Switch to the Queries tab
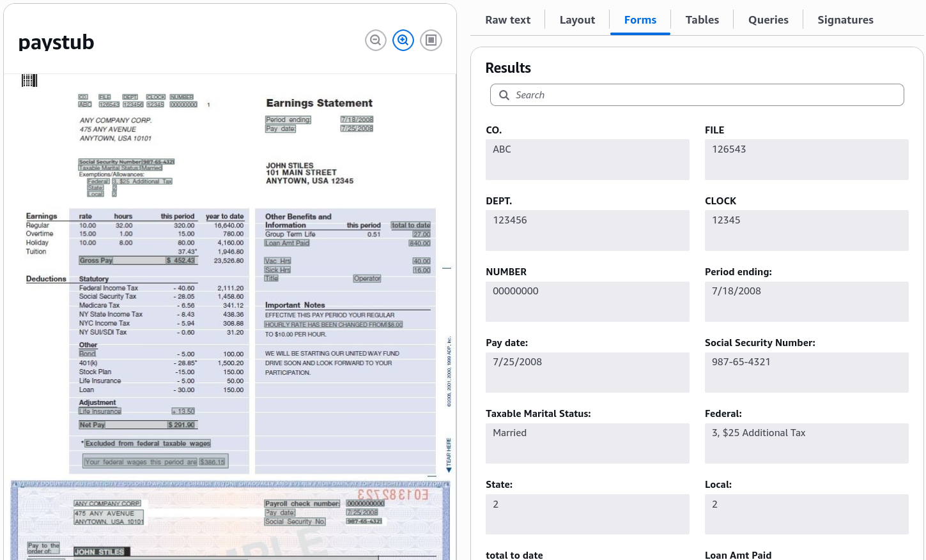 pyautogui.click(x=768, y=20)
